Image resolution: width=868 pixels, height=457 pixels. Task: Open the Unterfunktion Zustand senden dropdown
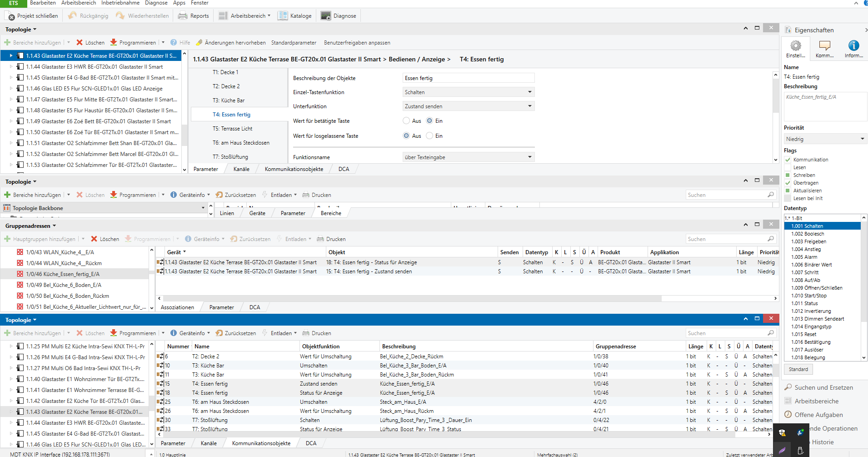(469, 106)
